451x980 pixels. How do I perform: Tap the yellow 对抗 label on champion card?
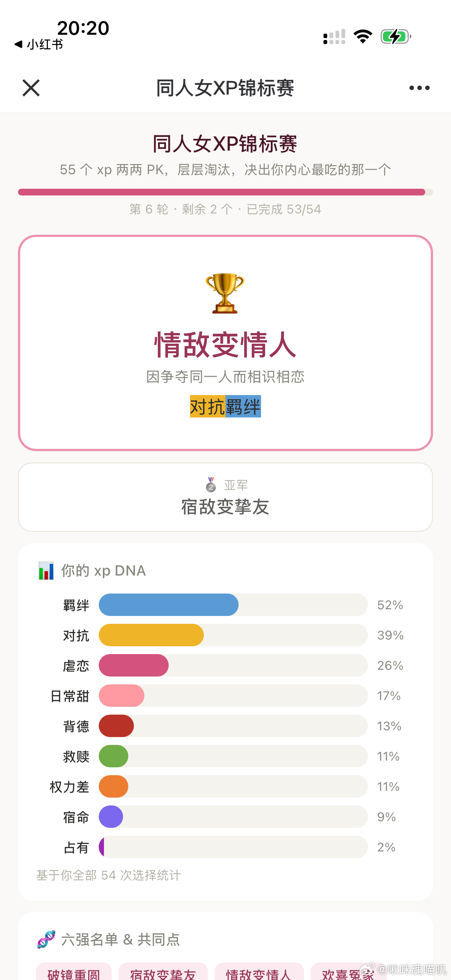[208, 407]
